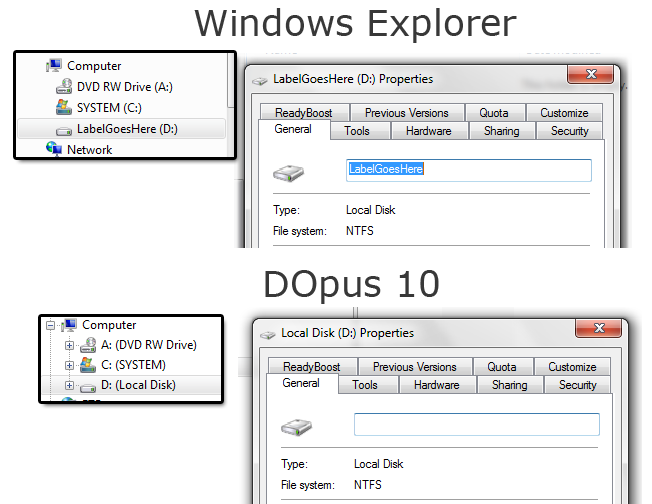Screen dimensions: 652x504
Task: Click the A: (DVD RW Drive) disc icon in DOpus
Action: tap(88, 345)
